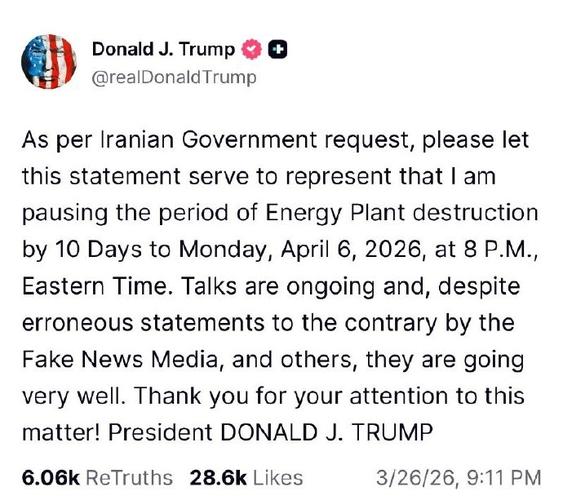Click the red verified checkmark badge
The width and height of the screenshot is (563, 500).
click(x=252, y=49)
